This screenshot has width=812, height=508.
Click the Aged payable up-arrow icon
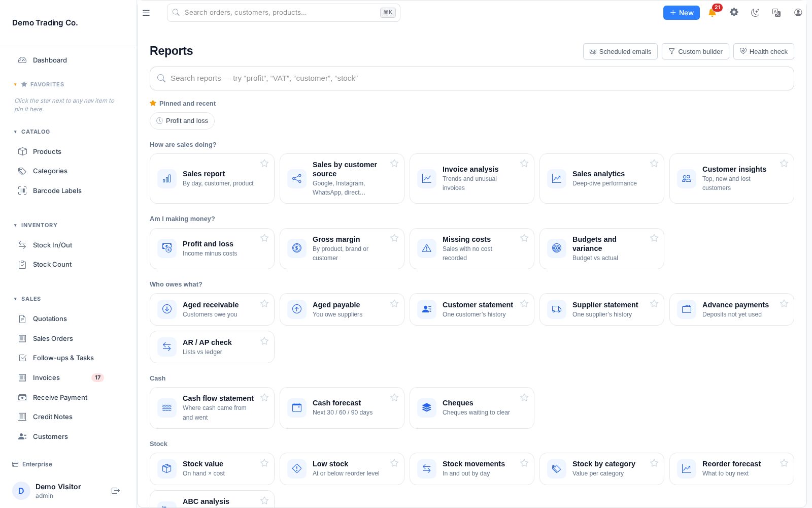click(x=297, y=309)
